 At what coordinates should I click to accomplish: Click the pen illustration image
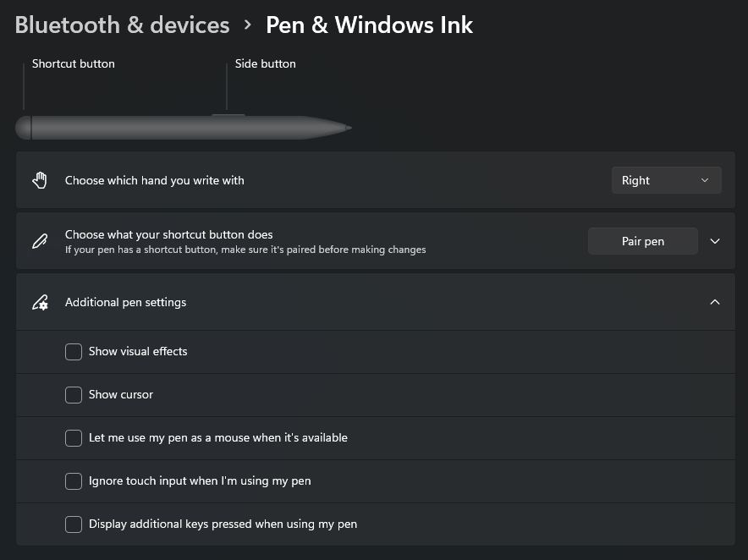pos(184,128)
